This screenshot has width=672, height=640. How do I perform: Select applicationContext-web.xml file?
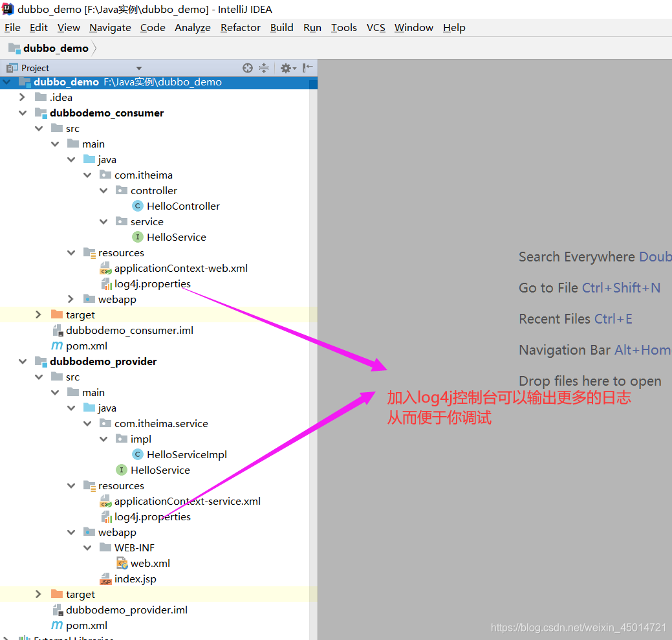tap(181, 269)
